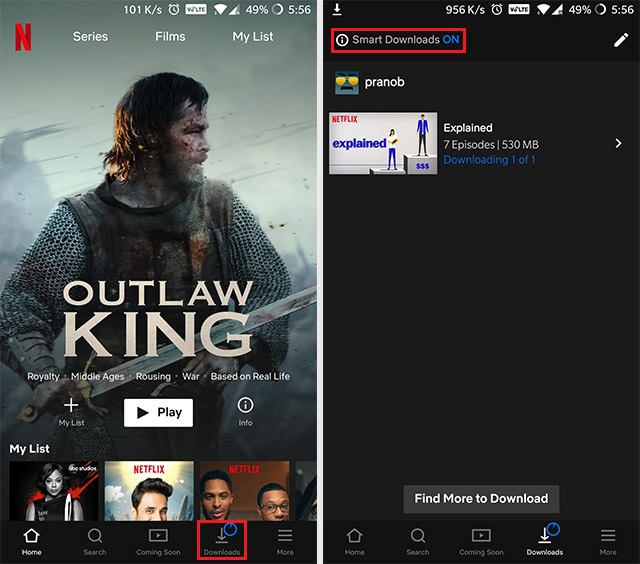
Task: Select the pranob profile avatar
Action: pyautogui.click(x=347, y=82)
